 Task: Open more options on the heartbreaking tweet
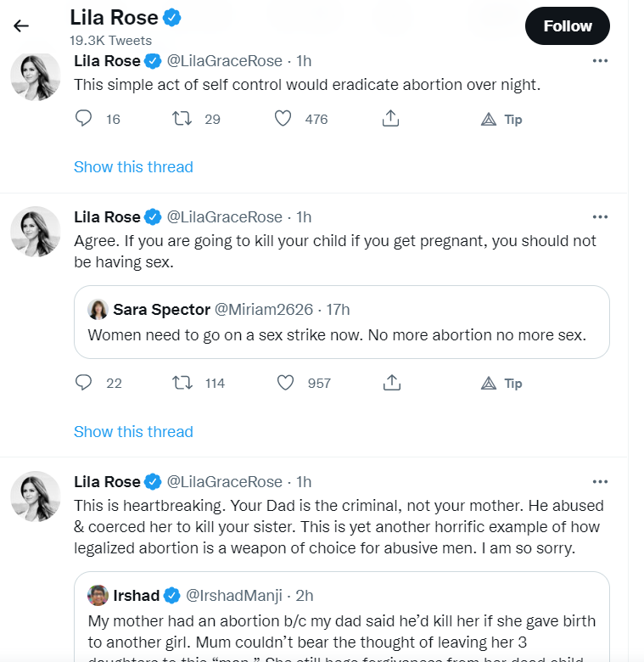click(x=600, y=482)
